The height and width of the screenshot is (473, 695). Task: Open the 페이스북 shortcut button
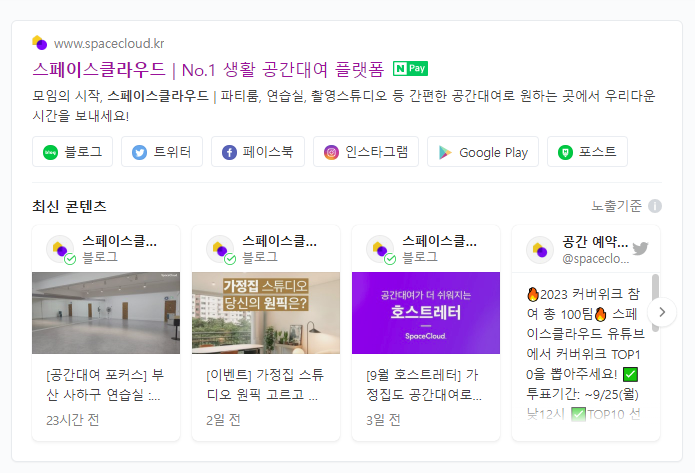point(258,152)
